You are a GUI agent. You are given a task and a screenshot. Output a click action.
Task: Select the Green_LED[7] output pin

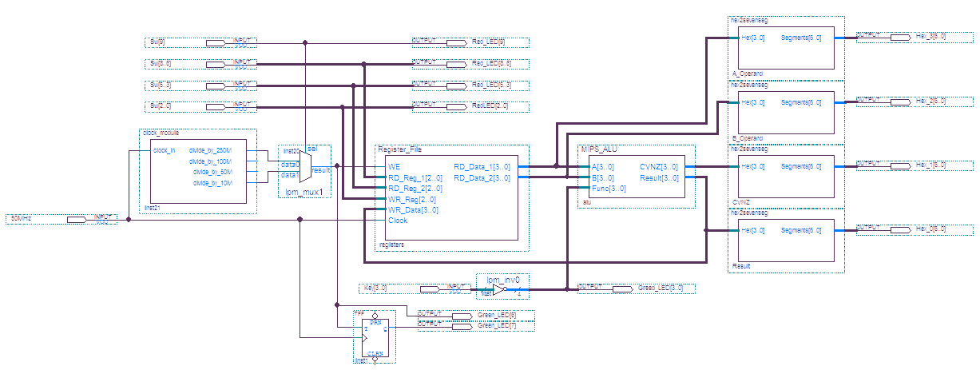[463, 326]
